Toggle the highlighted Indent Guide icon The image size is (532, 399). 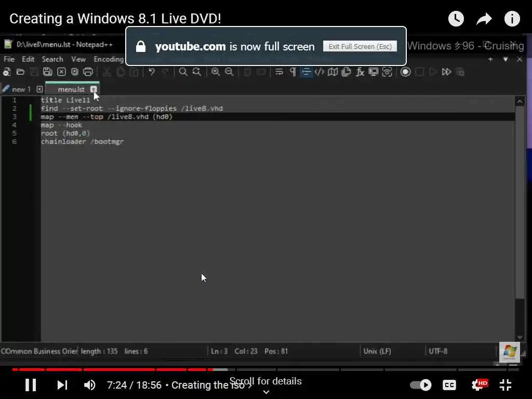coord(306,72)
